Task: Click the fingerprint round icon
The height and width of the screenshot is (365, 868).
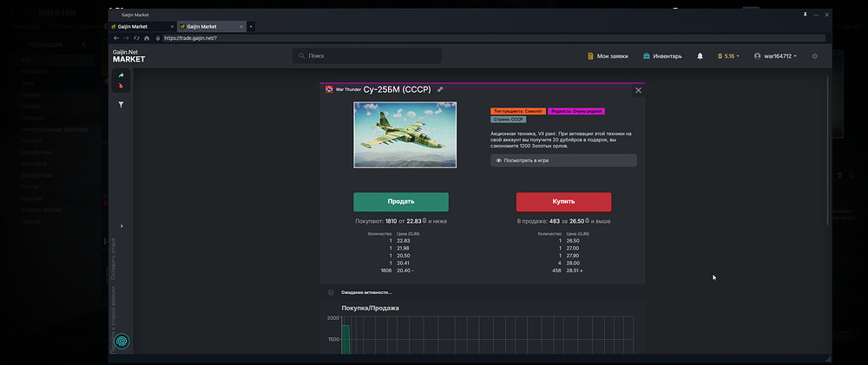Action: [x=122, y=342]
